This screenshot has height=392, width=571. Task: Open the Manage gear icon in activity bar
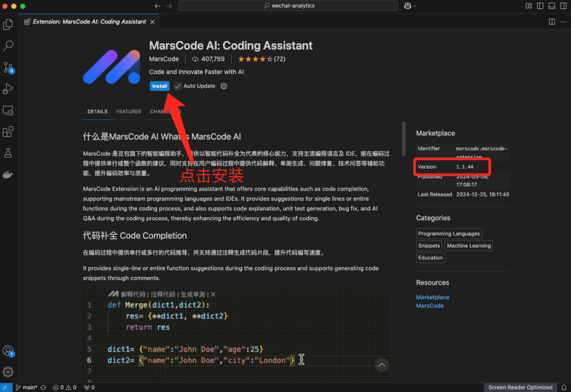[x=8, y=372]
